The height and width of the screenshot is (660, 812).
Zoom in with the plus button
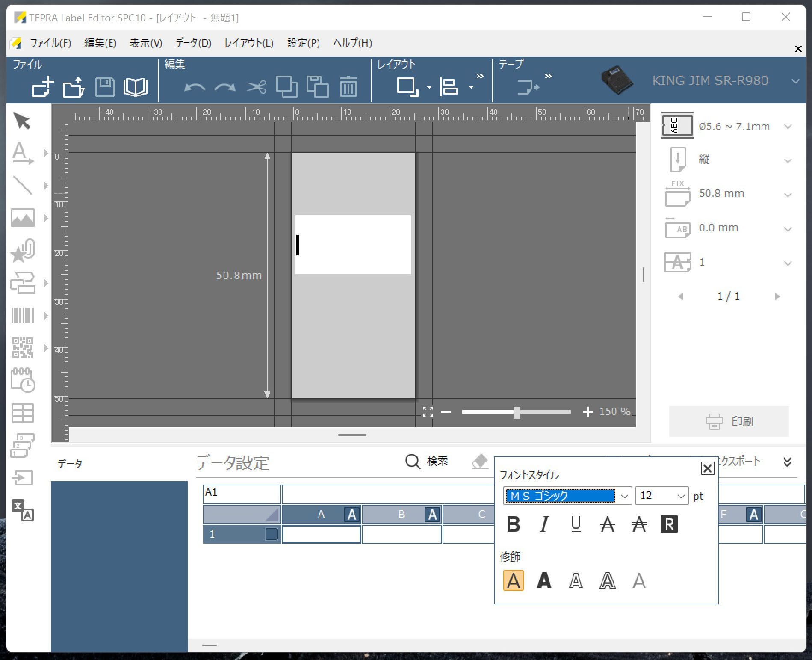click(x=588, y=412)
